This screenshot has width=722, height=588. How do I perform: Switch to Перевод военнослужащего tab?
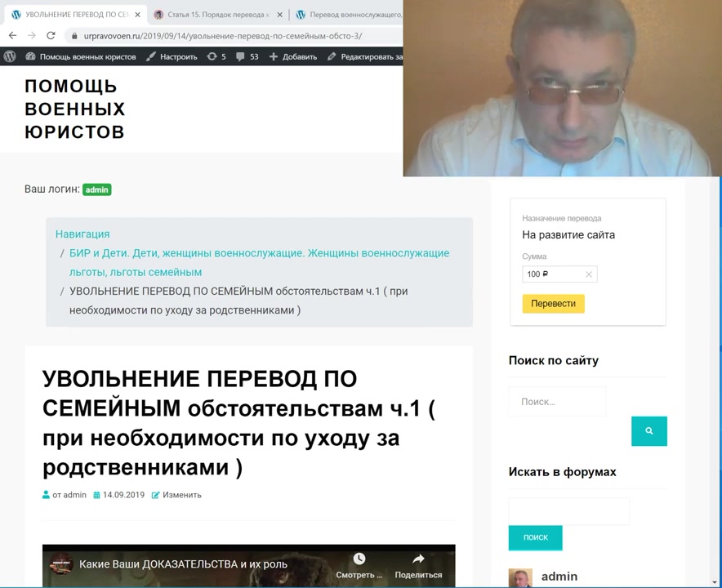click(x=347, y=15)
